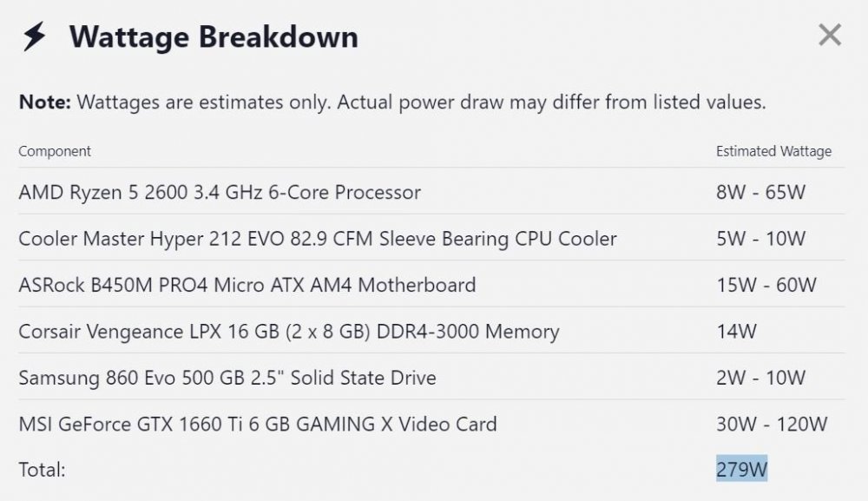
Task: Click the bold Note label
Action: click(45, 102)
